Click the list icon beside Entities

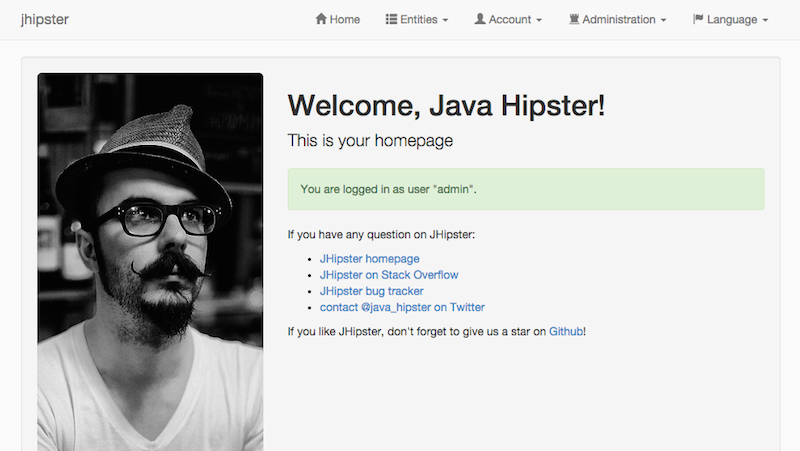(x=391, y=19)
